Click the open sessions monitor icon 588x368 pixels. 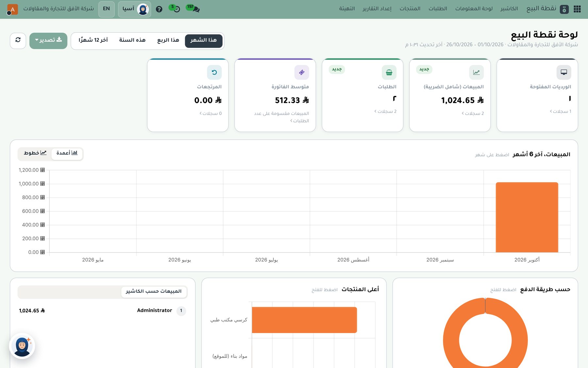coord(564,72)
